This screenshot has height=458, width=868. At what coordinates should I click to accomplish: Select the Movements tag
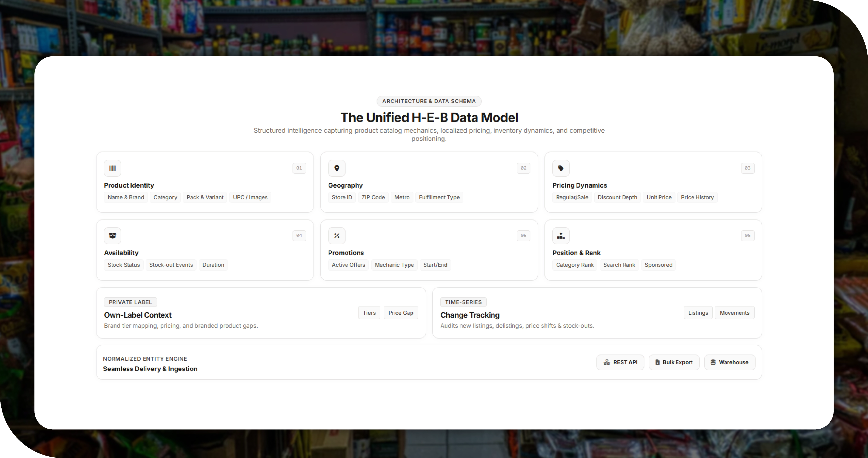[735, 313]
